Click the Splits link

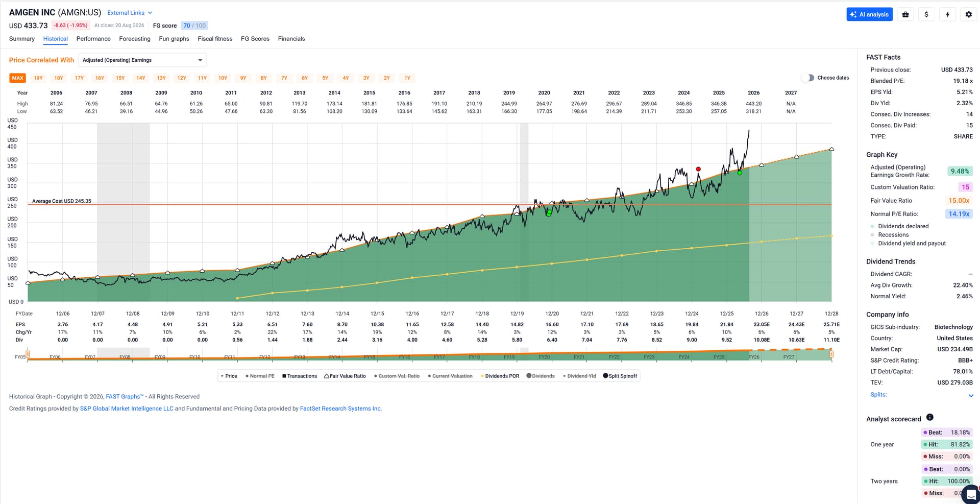(x=878, y=395)
